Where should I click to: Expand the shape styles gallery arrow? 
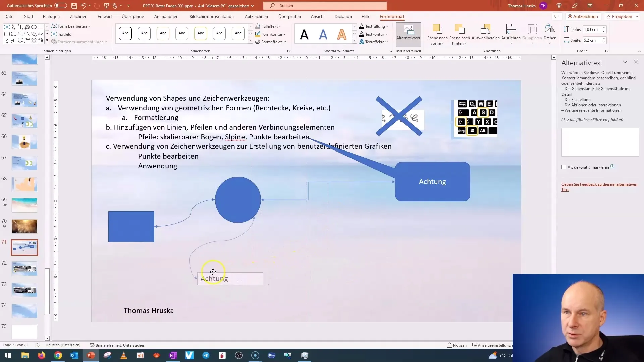pos(250,41)
